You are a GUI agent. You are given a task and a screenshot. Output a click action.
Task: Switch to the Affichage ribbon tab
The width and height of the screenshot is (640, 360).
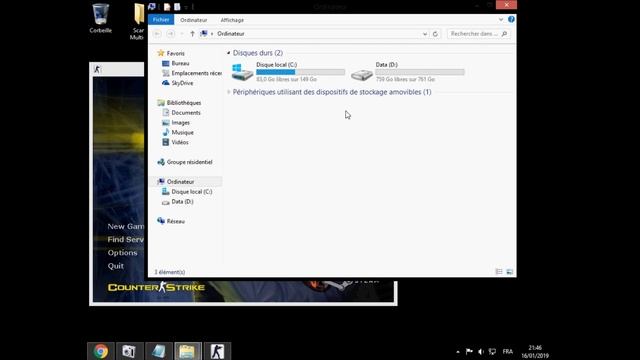(x=232, y=20)
